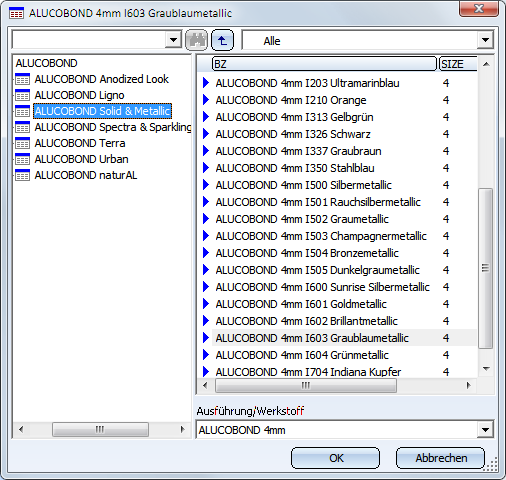The image size is (506, 480).
Task: Select ALUCOBOND naturAL category
Action: pos(86,175)
